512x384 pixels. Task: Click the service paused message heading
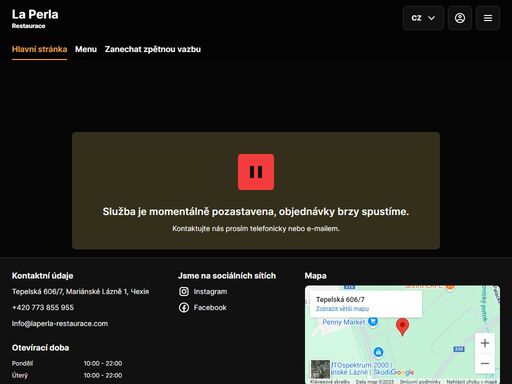coord(256,212)
